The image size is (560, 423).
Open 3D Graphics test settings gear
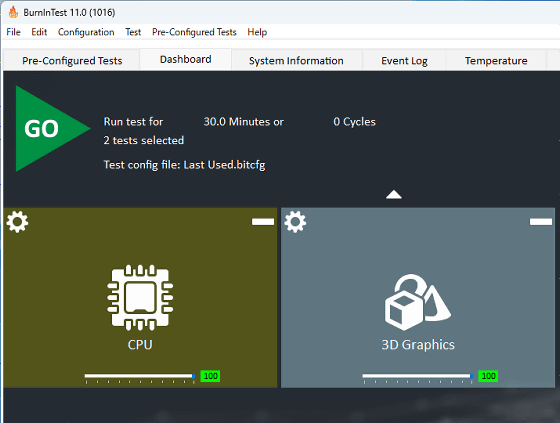(295, 222)
